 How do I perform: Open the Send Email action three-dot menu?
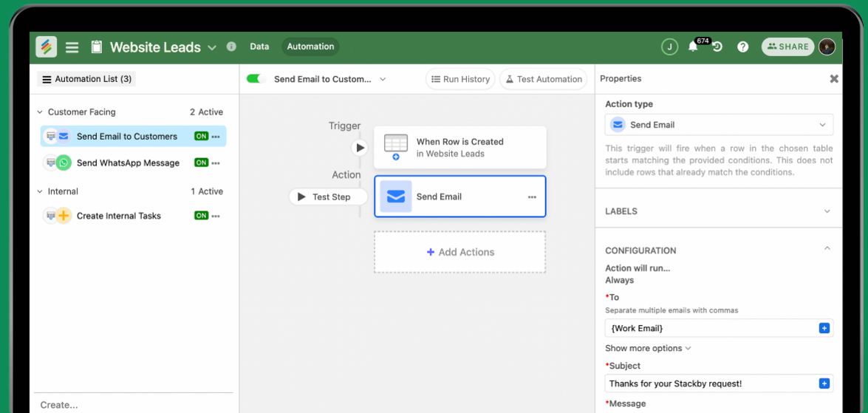(x=532, y=197)
